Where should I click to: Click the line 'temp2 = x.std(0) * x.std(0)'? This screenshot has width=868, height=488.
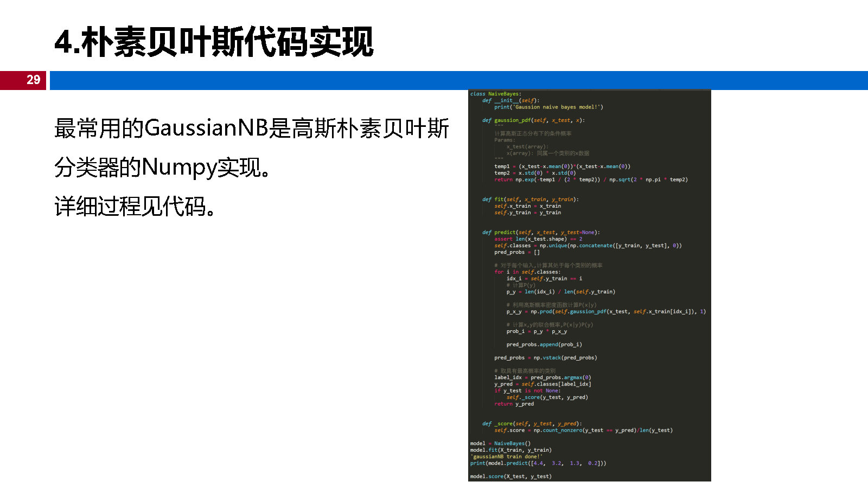pos(535,173)
